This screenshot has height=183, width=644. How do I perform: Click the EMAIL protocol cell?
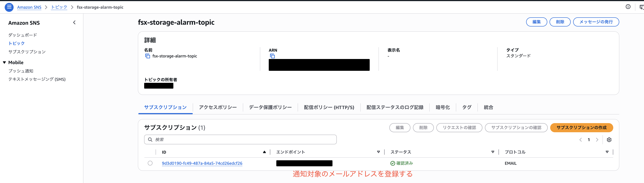[x=511, y=163]
